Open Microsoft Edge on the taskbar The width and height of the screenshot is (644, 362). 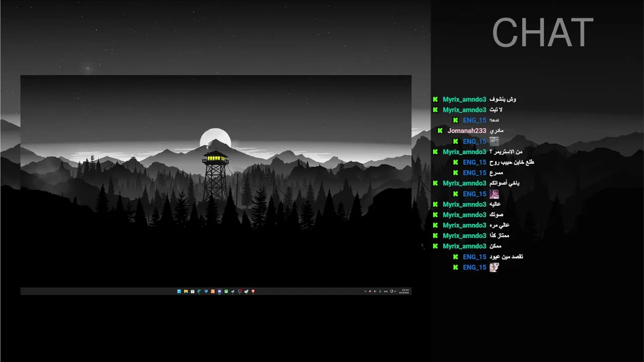[199, 291]
